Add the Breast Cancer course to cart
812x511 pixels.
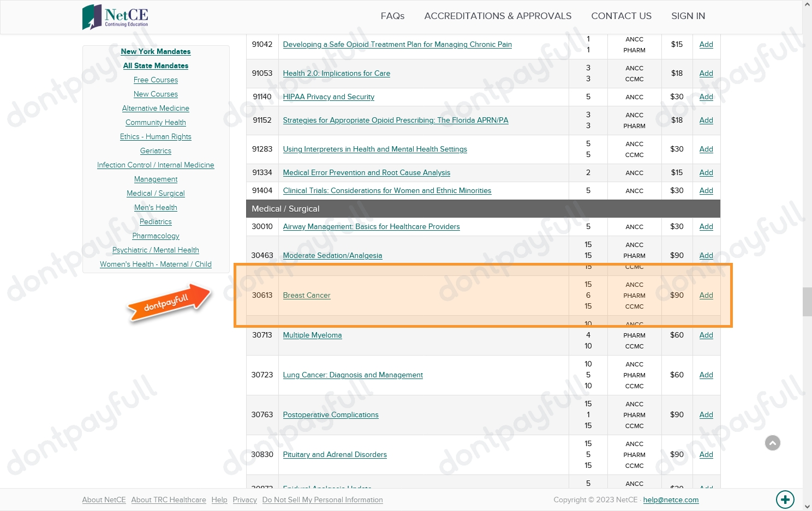click(x=706, y=295)
